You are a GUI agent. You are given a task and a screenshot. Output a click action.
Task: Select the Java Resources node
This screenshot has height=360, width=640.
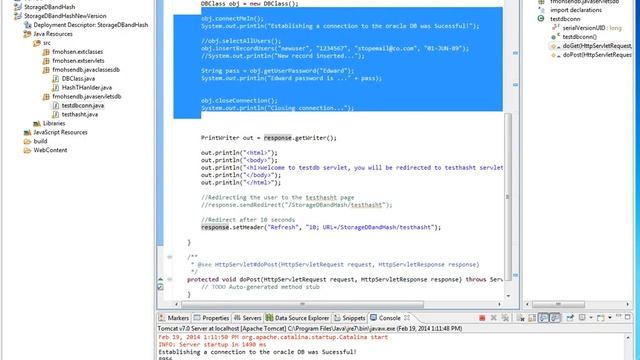[x=48, y=34]
